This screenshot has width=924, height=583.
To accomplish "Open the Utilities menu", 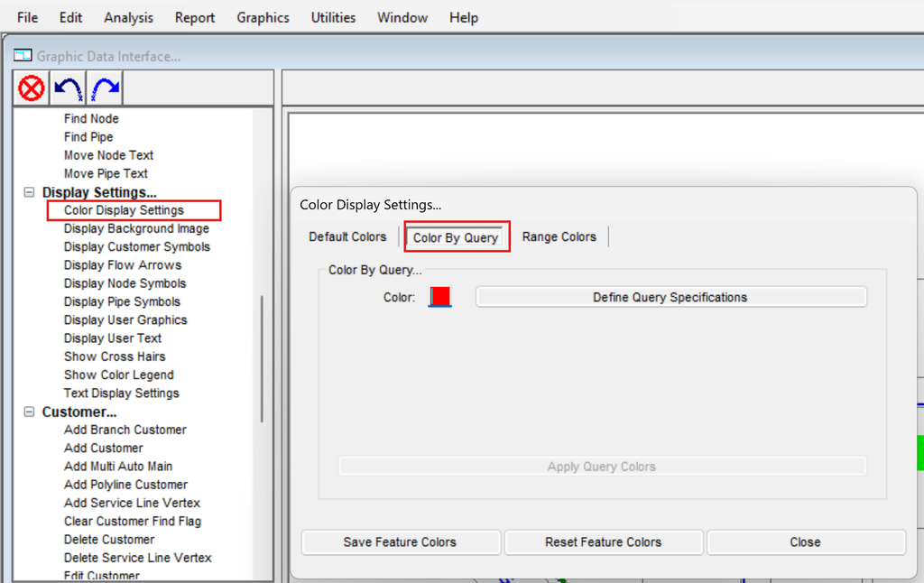I will pos(334,18).
